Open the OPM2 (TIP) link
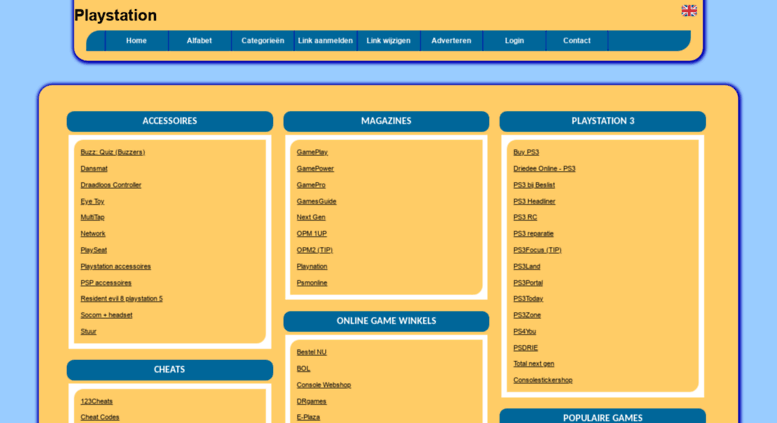Screen dimensions: 777x423 click(x=314, y=250)
